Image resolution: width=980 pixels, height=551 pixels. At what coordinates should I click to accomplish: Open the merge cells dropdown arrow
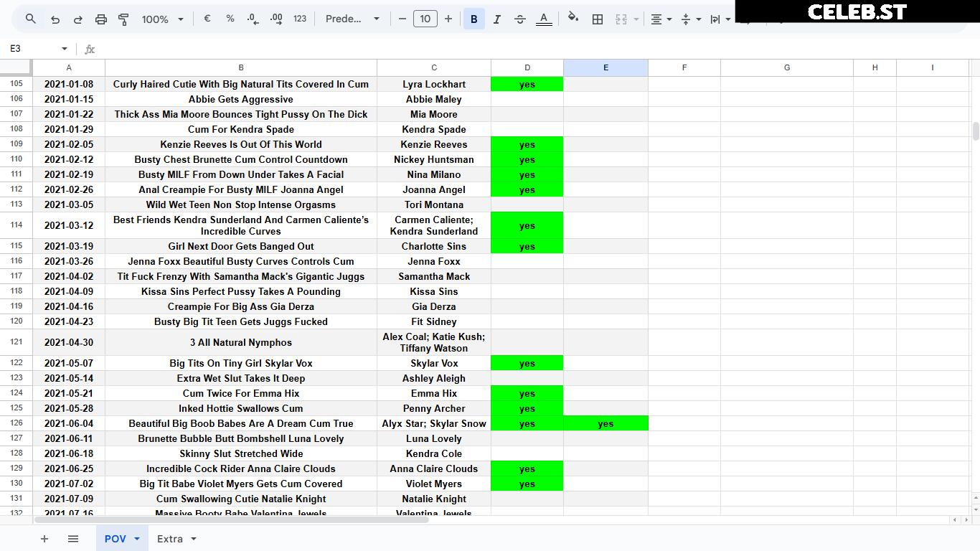(x=636, y=19)
